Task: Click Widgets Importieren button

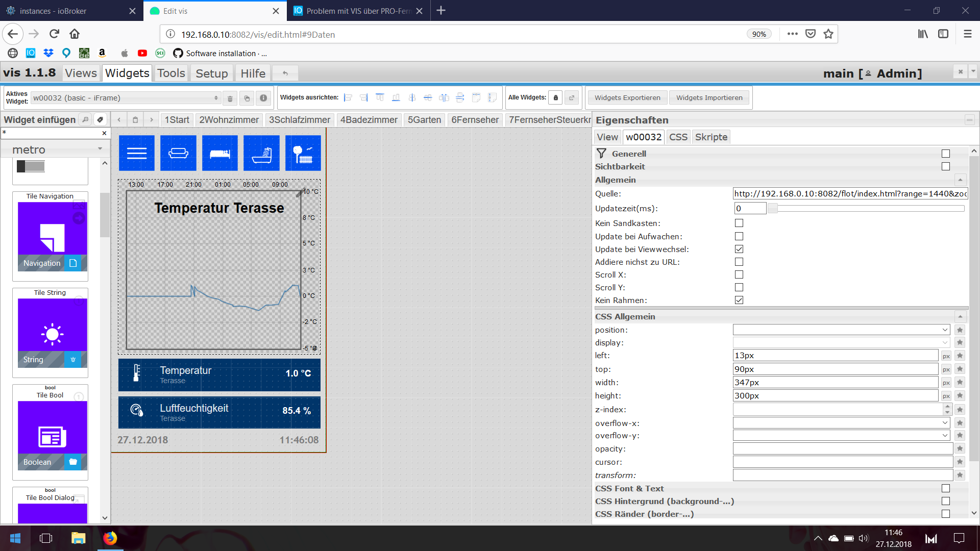Action: pyautogui.click(x=709, y=97)
